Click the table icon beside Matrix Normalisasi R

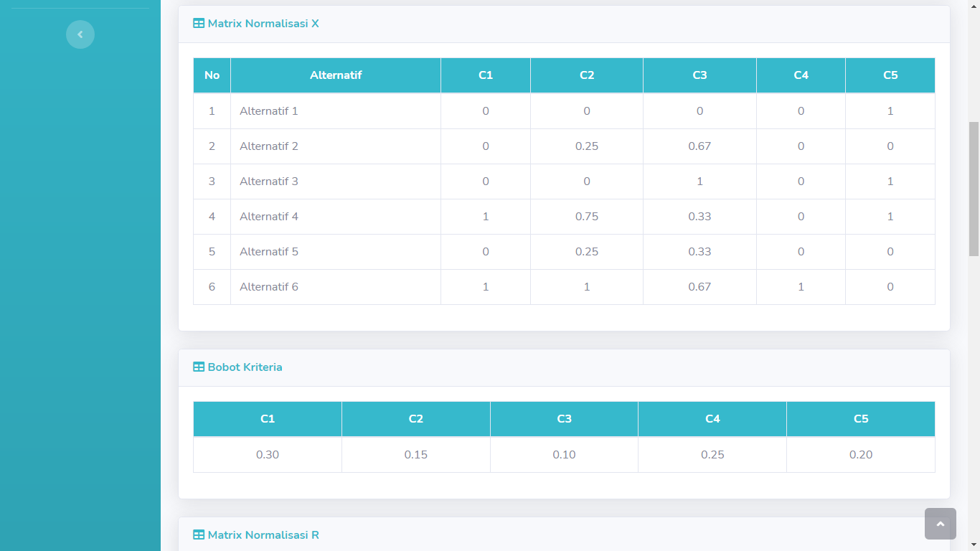pos(199,535)
